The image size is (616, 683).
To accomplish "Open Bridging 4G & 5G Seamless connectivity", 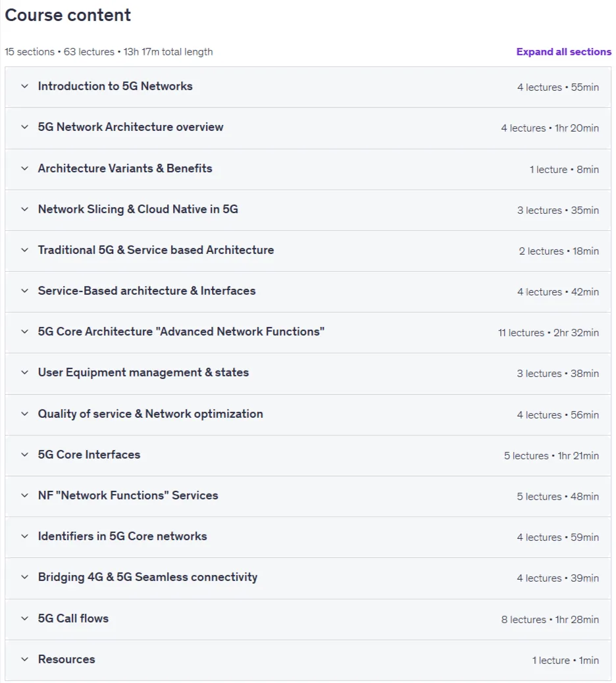I will tap(147, 577).
